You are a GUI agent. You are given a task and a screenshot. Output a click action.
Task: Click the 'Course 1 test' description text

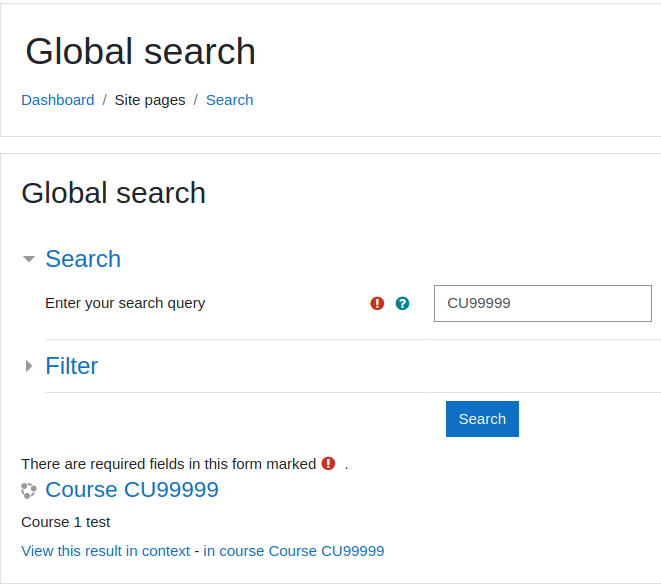[66, 522]
